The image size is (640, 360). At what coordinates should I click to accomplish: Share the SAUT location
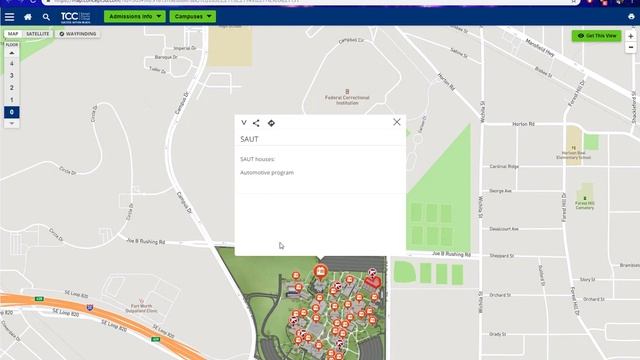(256, 123)
